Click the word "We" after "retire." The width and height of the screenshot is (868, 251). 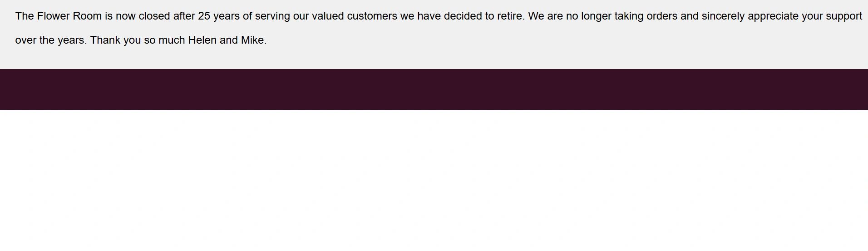pyautogui.click(x=536, y=16)
